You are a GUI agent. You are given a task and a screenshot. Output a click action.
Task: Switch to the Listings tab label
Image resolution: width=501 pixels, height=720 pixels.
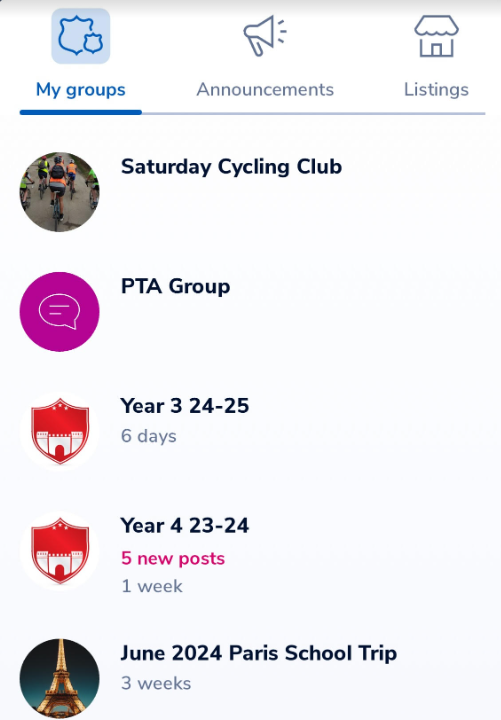pyautogui.click(x=436, y=89)
